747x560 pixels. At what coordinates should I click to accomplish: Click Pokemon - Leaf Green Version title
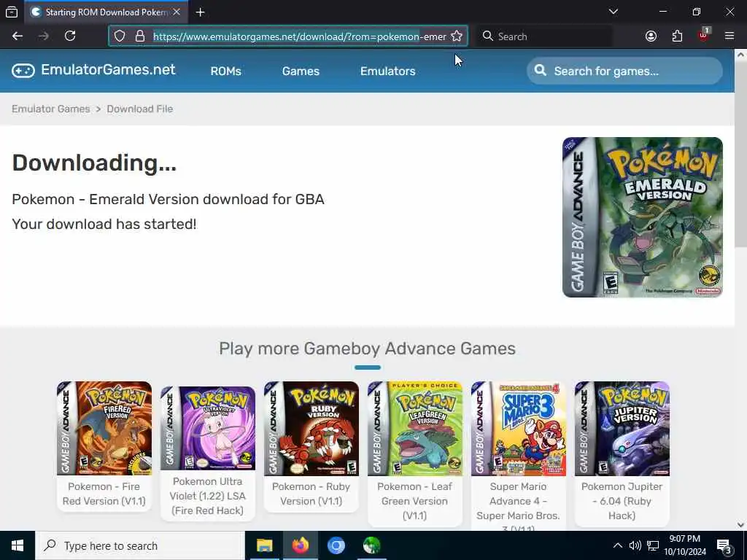coord(414,501)
